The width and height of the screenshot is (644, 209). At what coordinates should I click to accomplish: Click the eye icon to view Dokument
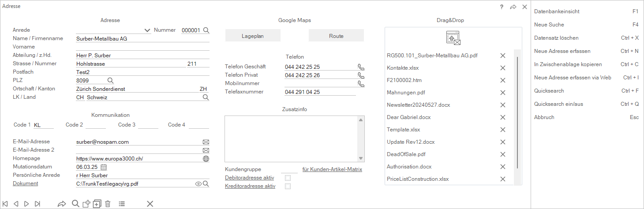coord(198,184)
